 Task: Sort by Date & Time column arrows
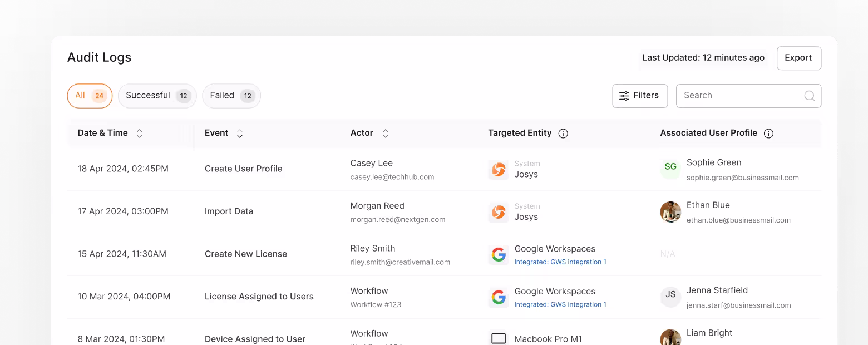[140, 134]
